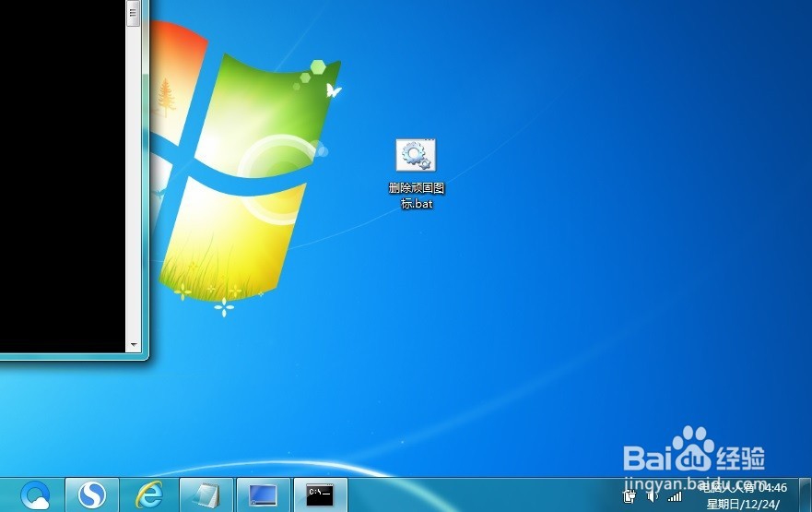Image resolution: width=812 pixels, height=512 pixels.
Task: Switch to the blue screen window taskbar icon
Action: click(263, 494)
